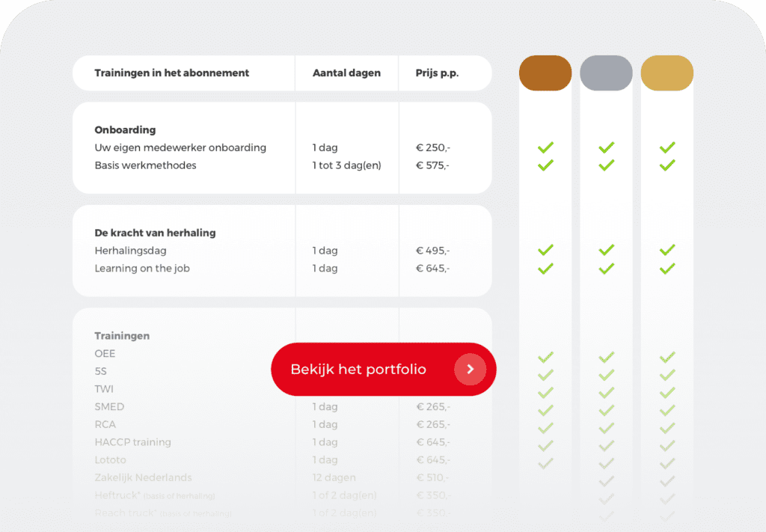766x532 pixels.
Task: Click the Prijs p.p. column header
Action: coord(437,73)
